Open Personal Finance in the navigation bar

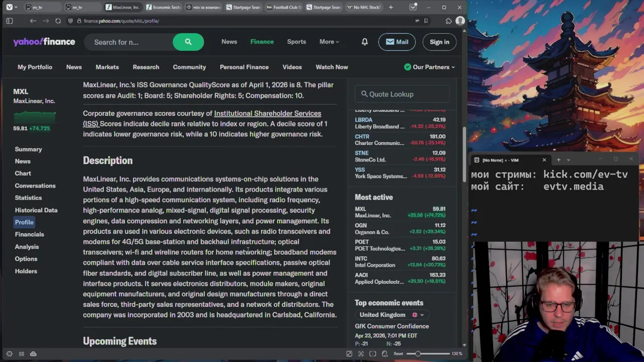pos(244,67)
